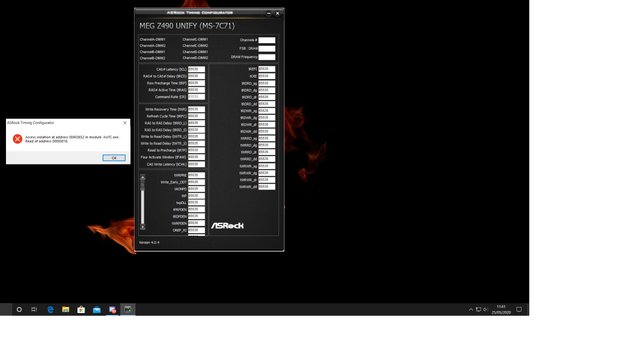Open the taskbar clock and date
Image resolution: width=640 pixels, height=360 pixels.
pos(501,309)
